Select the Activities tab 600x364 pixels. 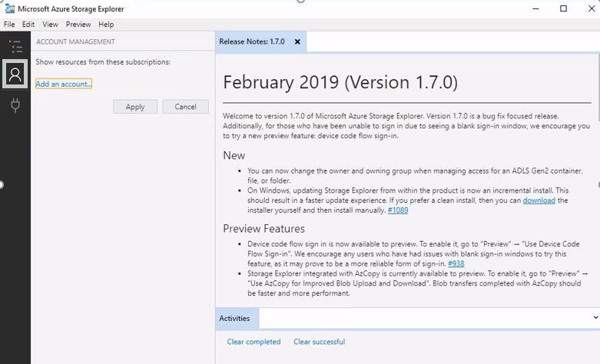(x=237, y=318)
